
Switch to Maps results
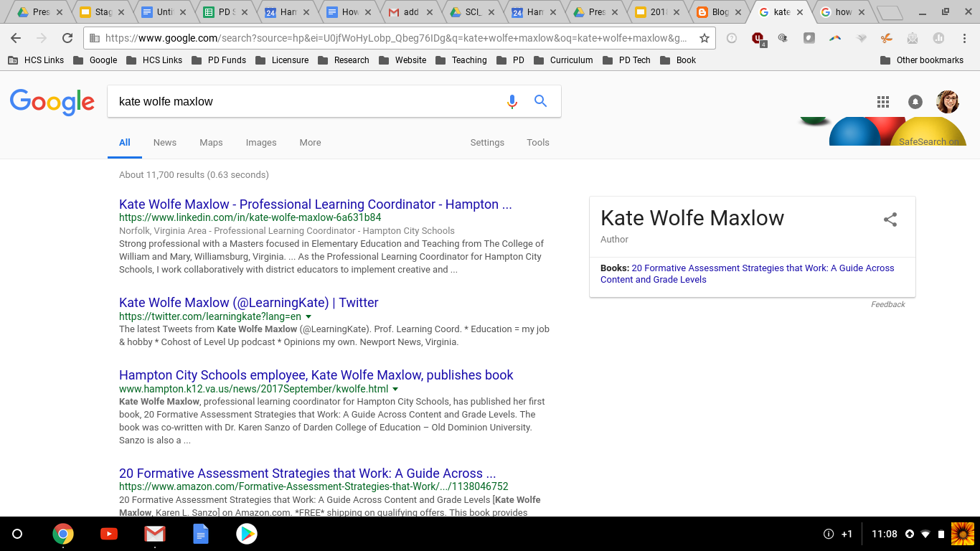[x=211, y=143]
